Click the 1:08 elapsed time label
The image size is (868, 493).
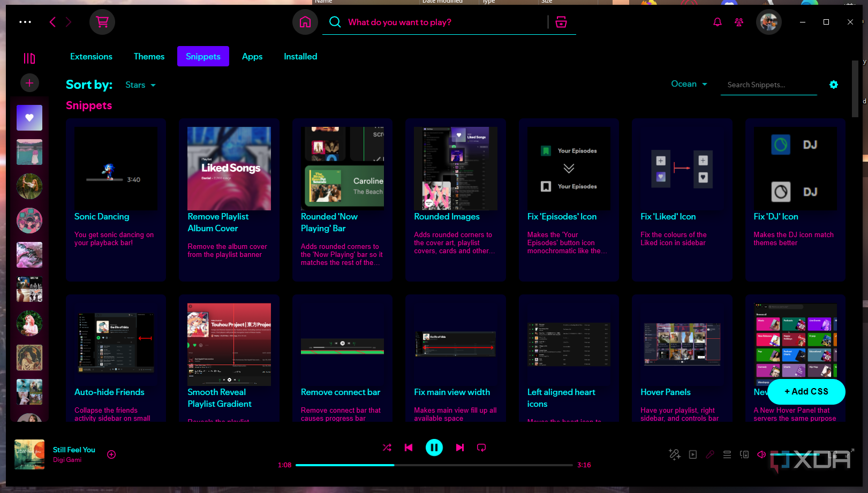coord(285,465)
